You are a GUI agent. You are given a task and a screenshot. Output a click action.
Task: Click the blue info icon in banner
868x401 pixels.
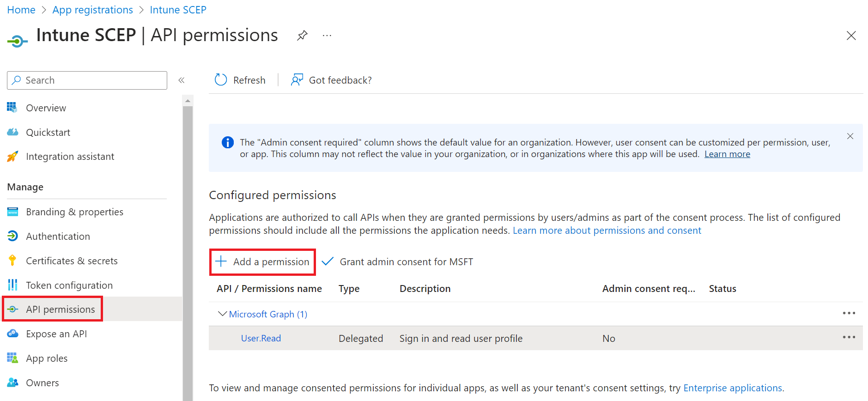pos(228,142)
